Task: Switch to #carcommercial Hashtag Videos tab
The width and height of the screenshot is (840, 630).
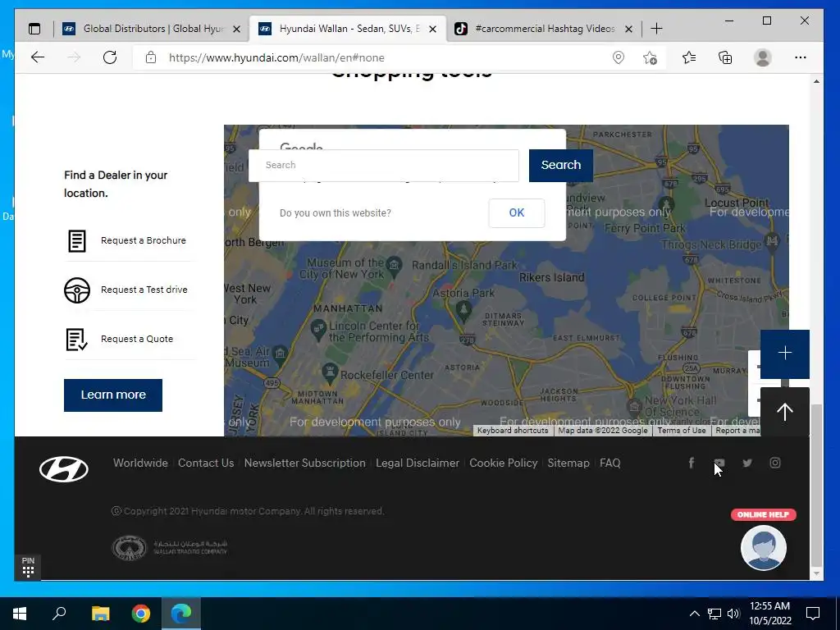Action: [545, 29]
